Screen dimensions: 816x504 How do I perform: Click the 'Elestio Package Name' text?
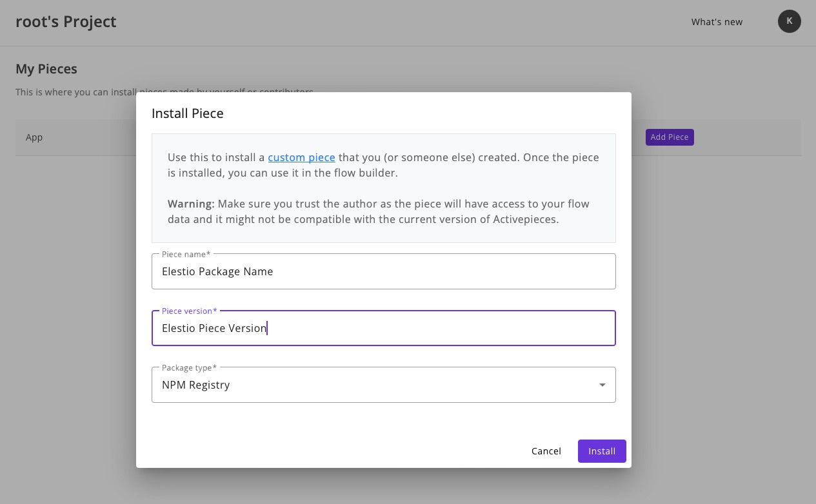point(217,271)
